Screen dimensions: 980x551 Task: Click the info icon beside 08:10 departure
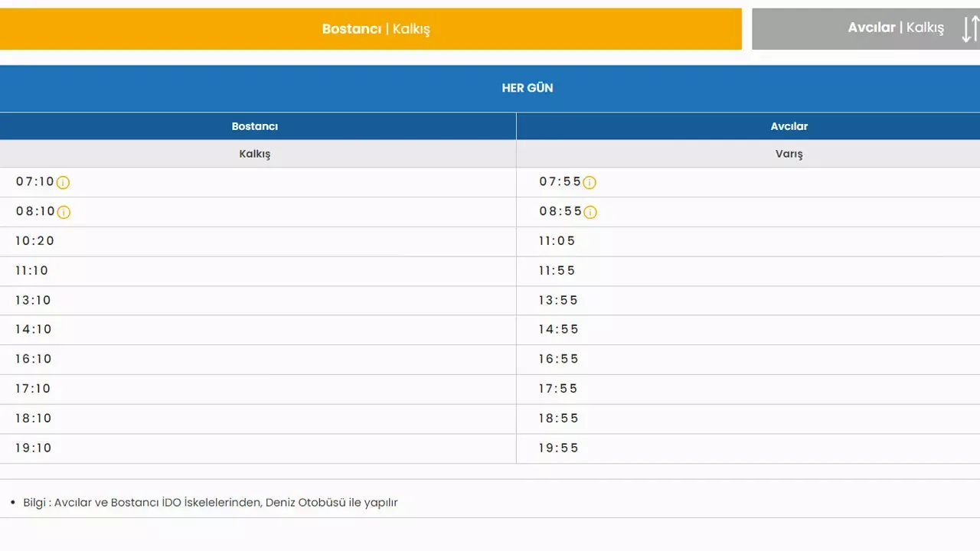click(64, 213)
